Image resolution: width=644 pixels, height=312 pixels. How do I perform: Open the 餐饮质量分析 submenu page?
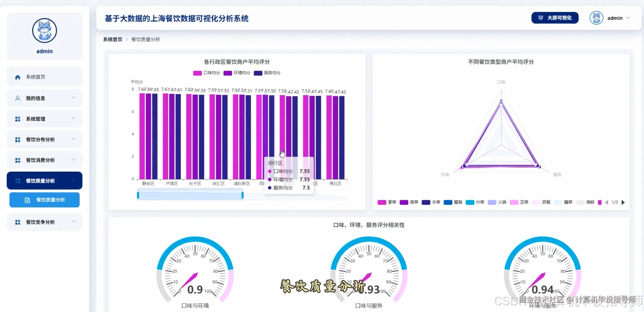tap(44, 200)
